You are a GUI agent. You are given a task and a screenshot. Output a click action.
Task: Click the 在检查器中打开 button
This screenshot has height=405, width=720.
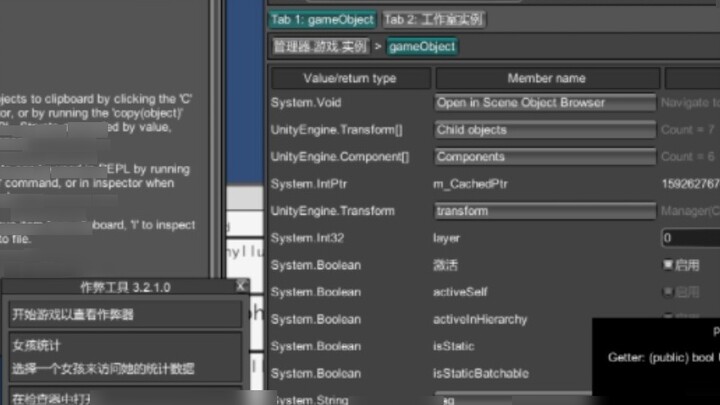pos(123,396)
